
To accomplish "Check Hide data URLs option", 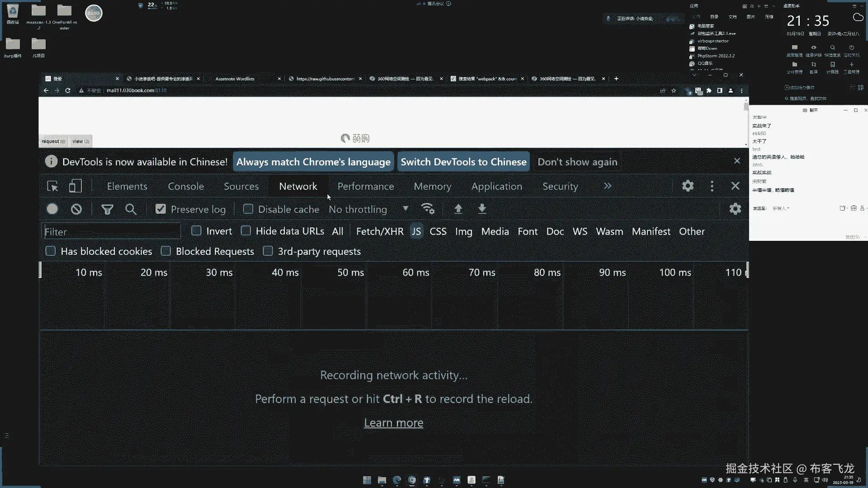I will (x=246, y=231).
